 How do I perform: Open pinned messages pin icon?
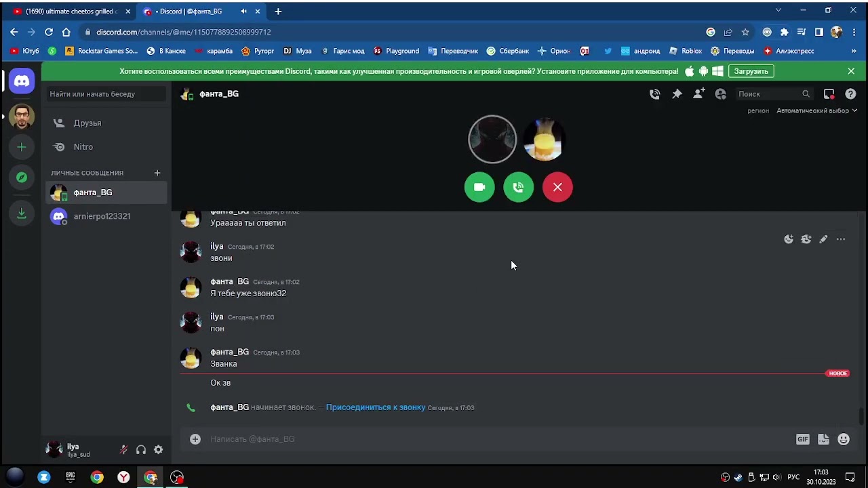pyautogui.click(x=677, y=94)
